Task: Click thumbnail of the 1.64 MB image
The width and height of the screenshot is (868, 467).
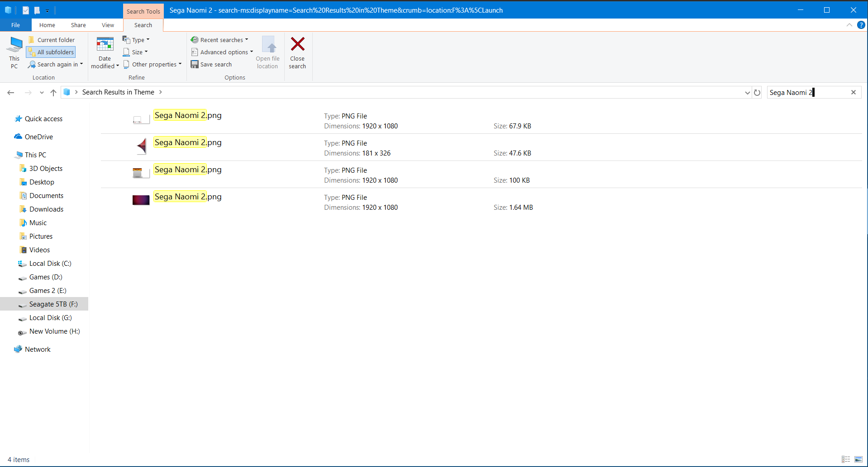Action: [x=141, y=200]
